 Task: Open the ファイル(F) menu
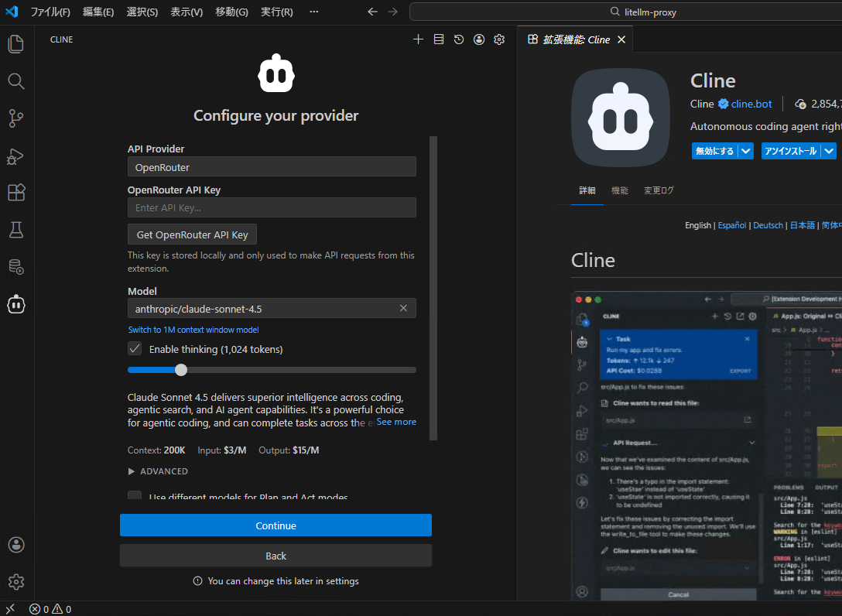(50, 12)
